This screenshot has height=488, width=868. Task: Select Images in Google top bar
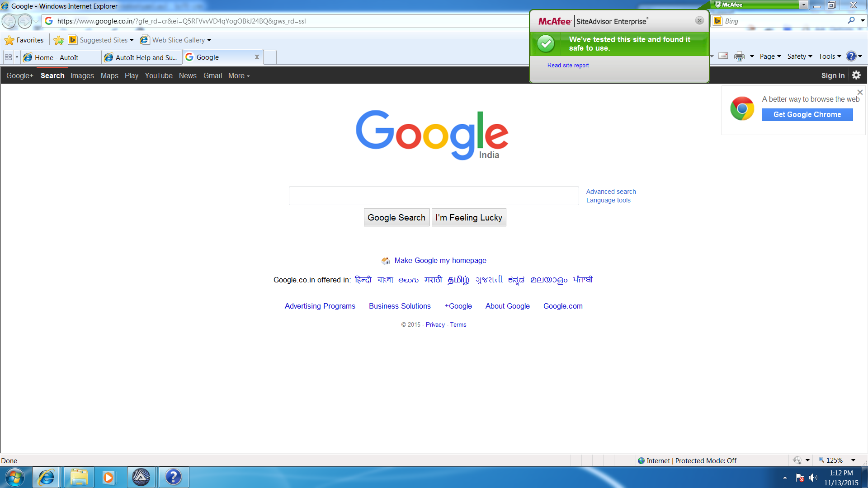pos(82,75)
